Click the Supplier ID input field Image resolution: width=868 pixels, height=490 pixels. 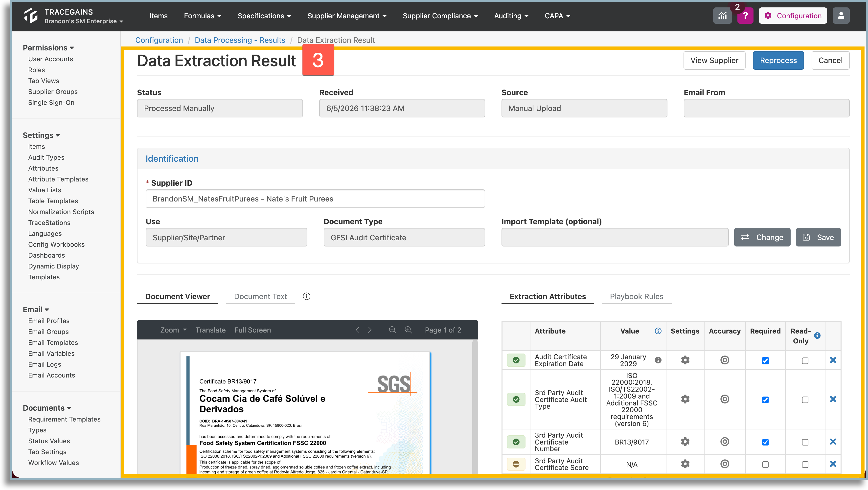point(315,199)
